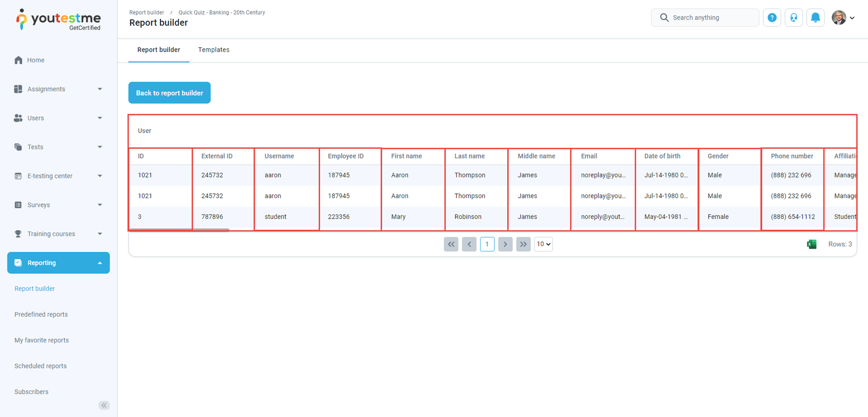868x417 pixels.
Task: Switch to the Templates tab
Action: 214,50
